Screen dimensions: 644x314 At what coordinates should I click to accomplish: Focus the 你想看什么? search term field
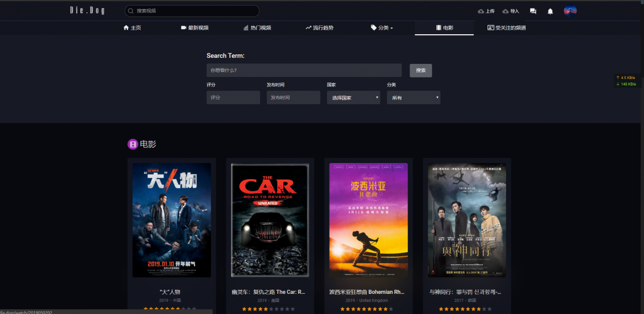pos(304,70)
